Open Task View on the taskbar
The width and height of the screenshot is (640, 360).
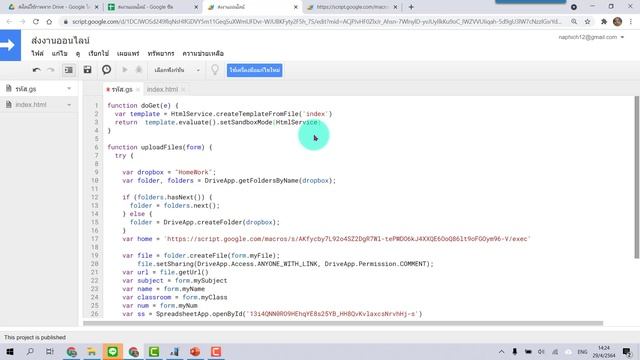click(x=49, y=351)
